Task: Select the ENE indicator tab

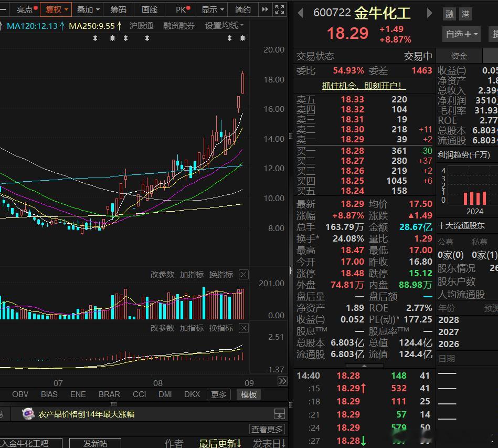Action: pos(78,394)
